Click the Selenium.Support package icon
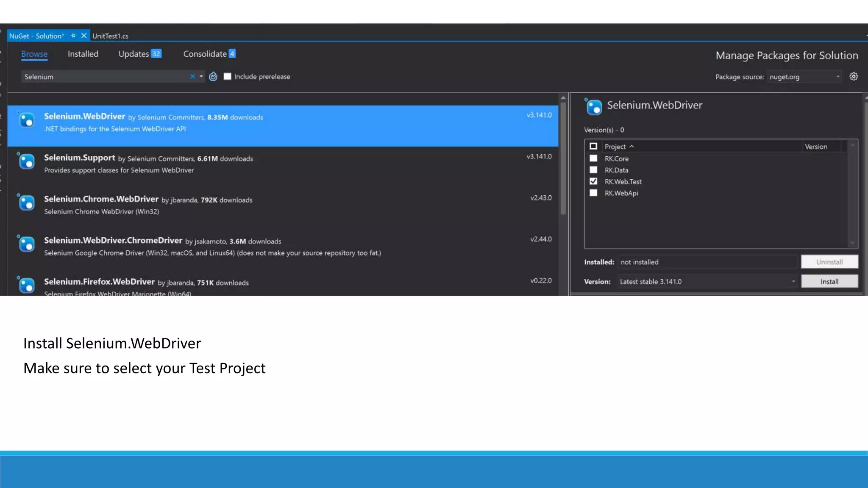 click(x=26, y=161)
